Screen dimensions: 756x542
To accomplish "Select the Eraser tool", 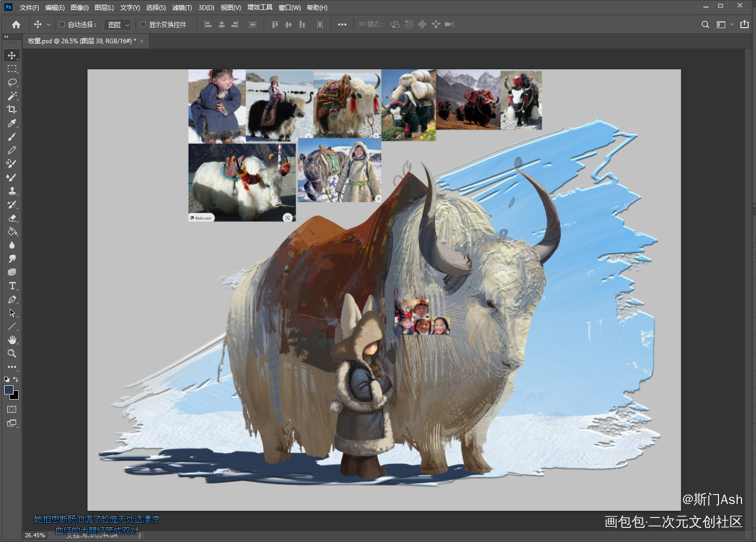I will tap(12, 218).
